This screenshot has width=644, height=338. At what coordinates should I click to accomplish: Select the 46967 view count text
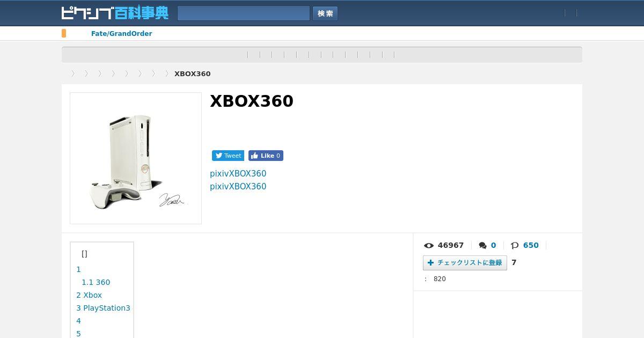pyautogui.click(x=451, y=245)
